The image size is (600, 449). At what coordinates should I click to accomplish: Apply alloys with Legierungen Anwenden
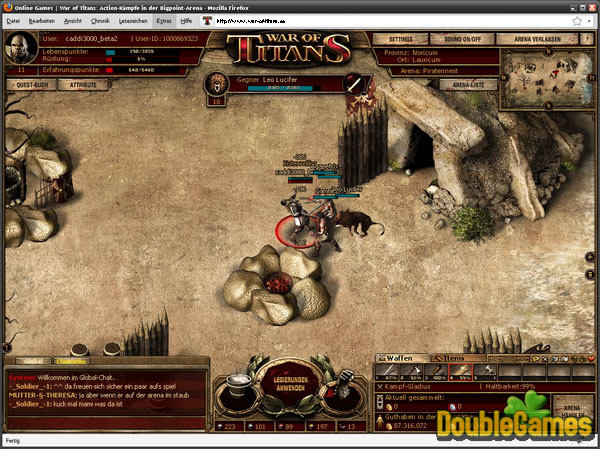(x=291, y=384)
